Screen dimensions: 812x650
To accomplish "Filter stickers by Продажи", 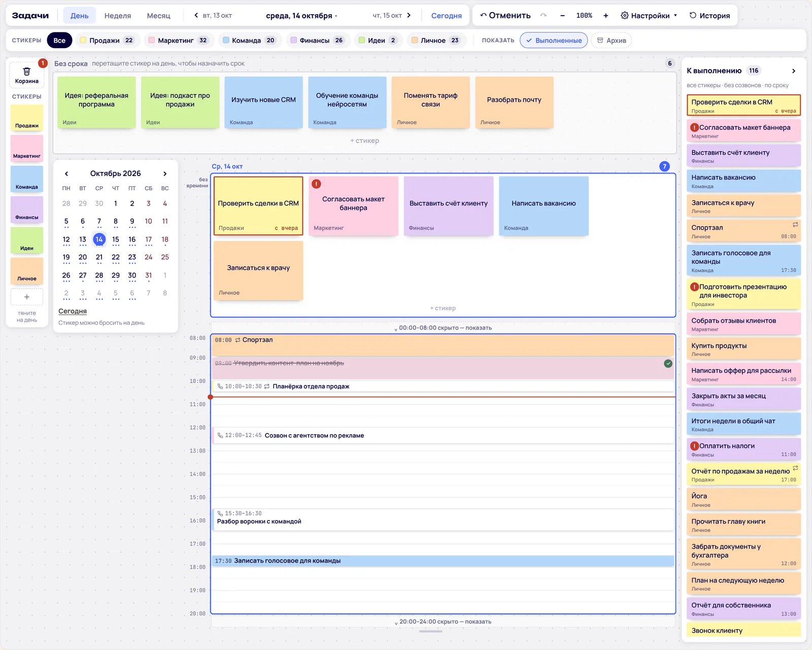I will (107, 41).
